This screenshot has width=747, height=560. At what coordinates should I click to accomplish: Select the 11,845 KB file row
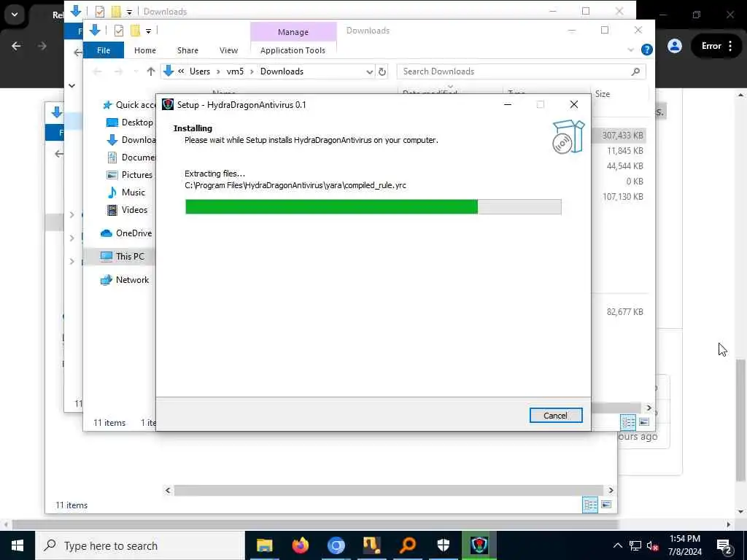coord(619,150)
